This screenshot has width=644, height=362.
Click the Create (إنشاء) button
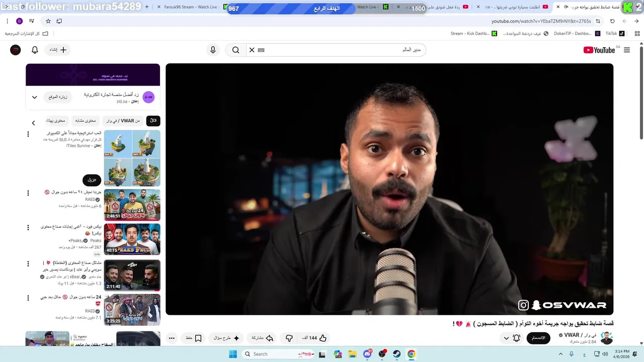[58, 50]
